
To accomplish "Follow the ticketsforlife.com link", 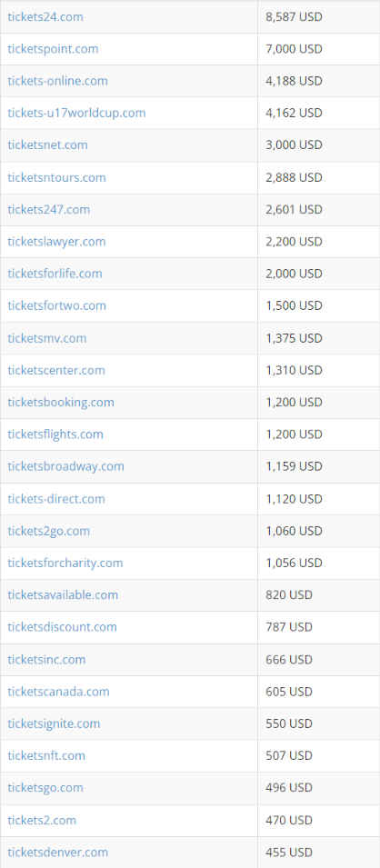I will pyautogui.click(x=55, y=274).
